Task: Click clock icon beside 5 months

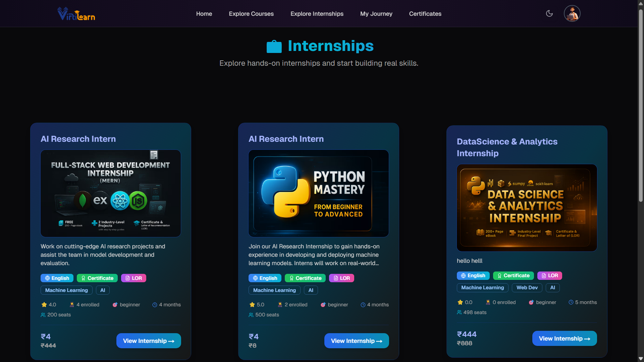Action: (x=571, y=302)
